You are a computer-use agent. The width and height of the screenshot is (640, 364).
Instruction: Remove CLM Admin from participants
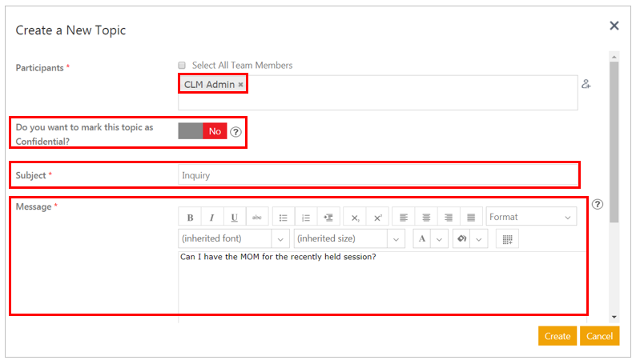(x=240, y=85)
